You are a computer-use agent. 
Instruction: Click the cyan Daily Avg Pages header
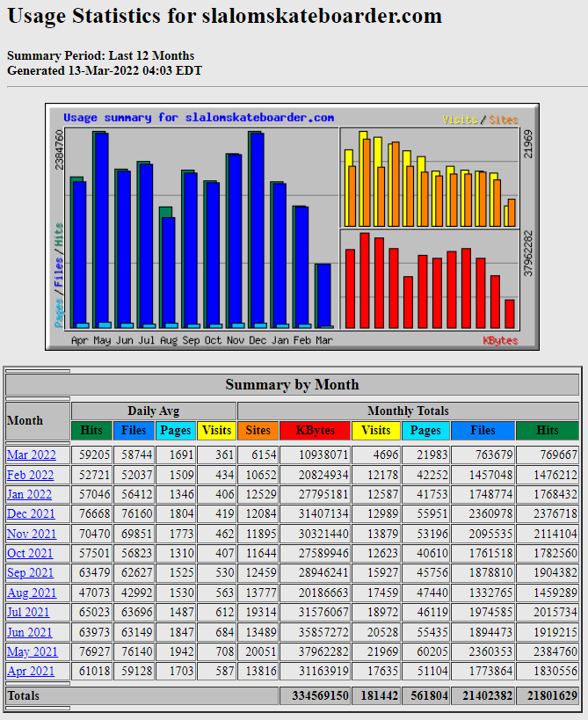pyautogui.click(x=175, y=430)
